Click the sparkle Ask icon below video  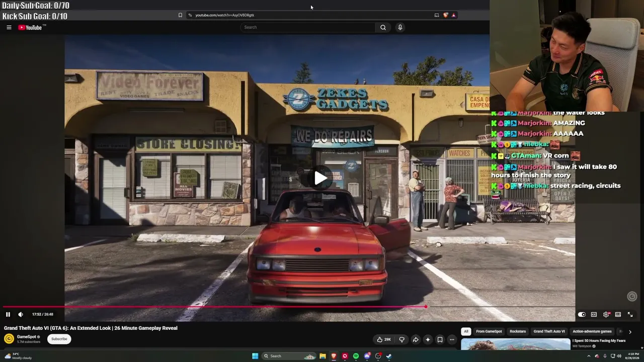click(x=428, y=339)
